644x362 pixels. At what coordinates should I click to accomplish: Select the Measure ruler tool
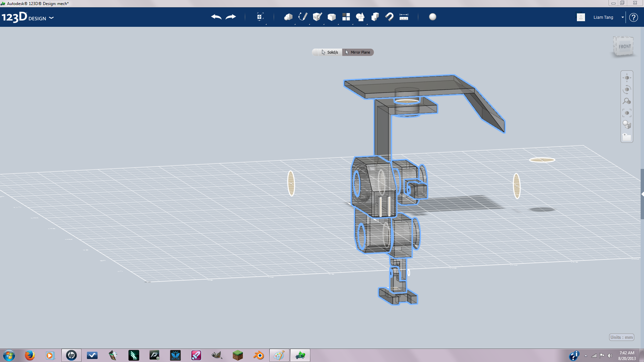tap(404, 17)
